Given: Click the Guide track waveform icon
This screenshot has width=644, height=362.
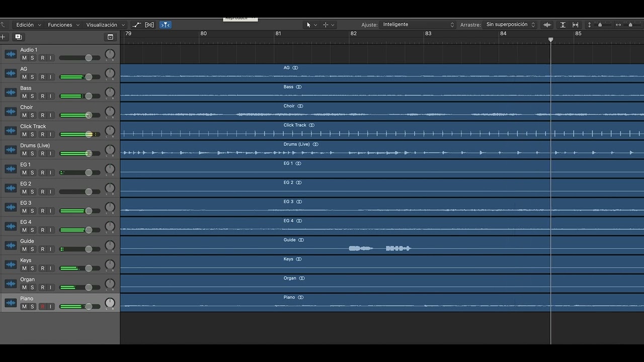Looking at the screenshot, I should tap(11, 245).
